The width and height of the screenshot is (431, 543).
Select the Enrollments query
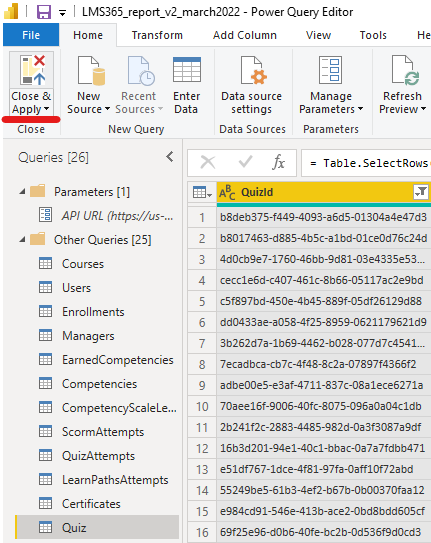93,312
